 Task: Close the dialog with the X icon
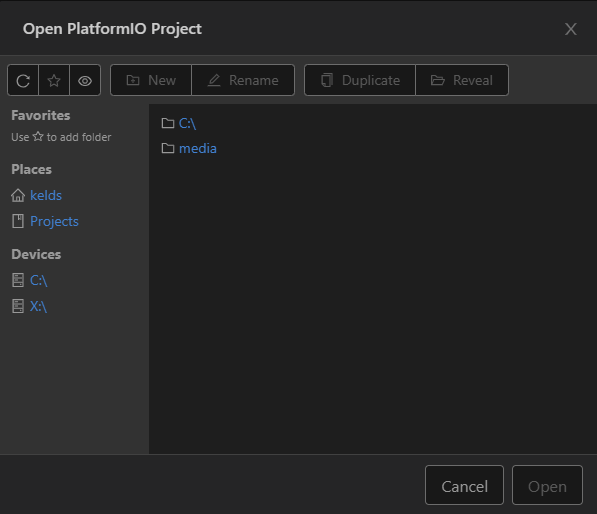tap(570, 29)
